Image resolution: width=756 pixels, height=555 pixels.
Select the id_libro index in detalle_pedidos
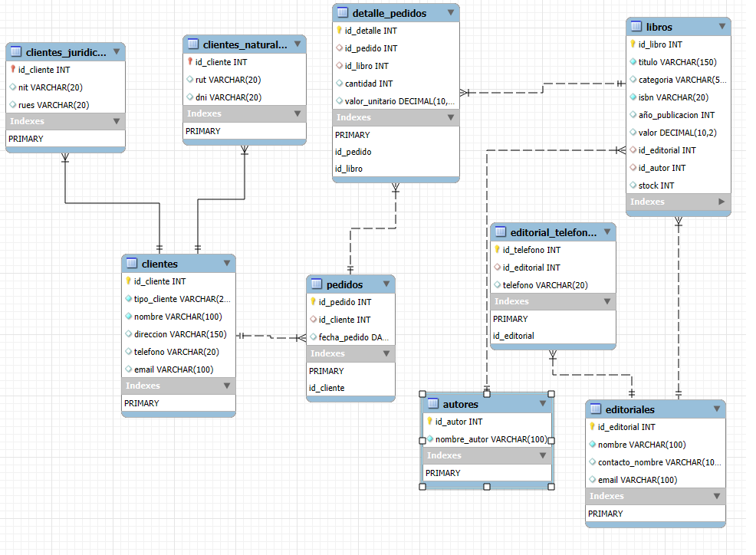396,169
